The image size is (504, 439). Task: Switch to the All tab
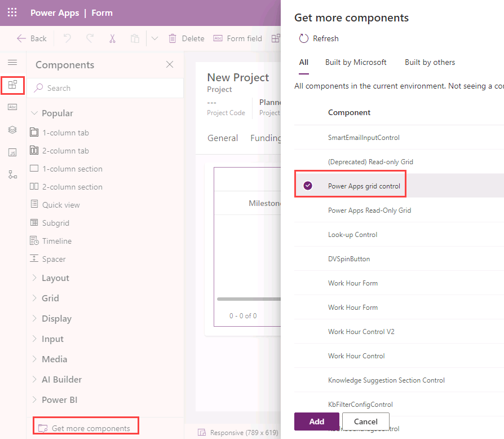click(303, 63)
